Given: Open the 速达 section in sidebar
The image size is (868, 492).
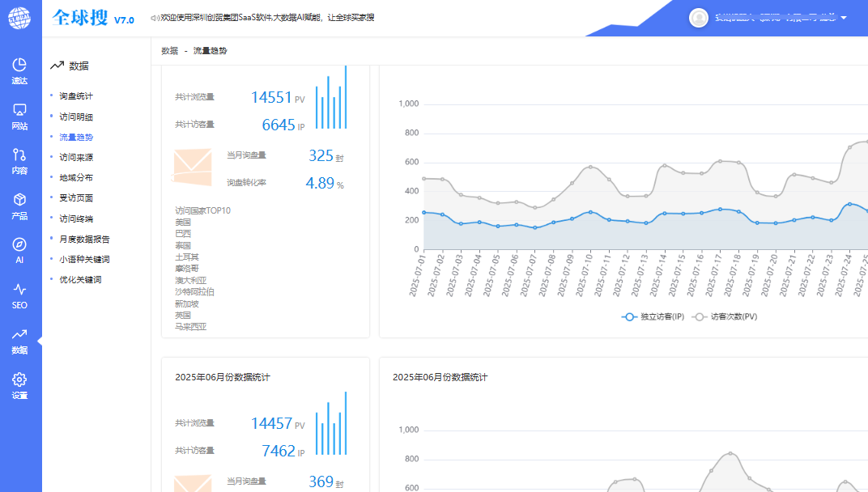Looking at the screenshot, I should pos(20,73).
